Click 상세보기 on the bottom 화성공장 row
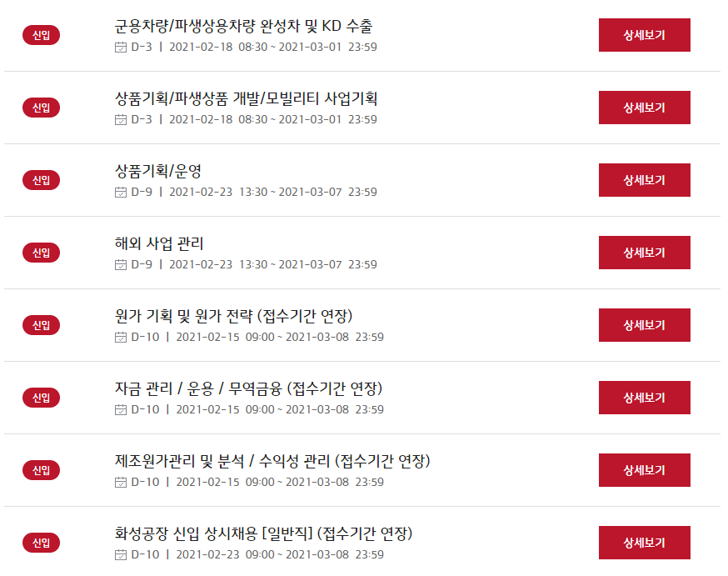 pos(645,543)
